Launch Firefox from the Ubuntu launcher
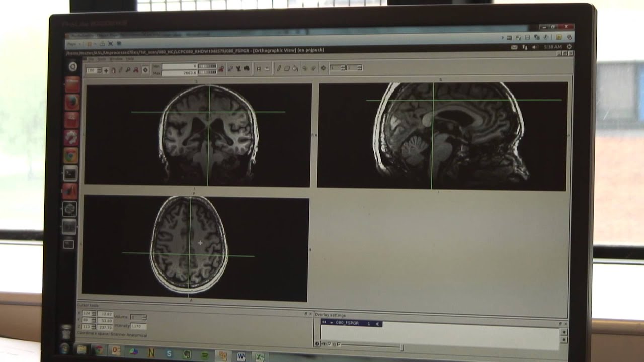644x362 pixels. [x=71, y=102]
